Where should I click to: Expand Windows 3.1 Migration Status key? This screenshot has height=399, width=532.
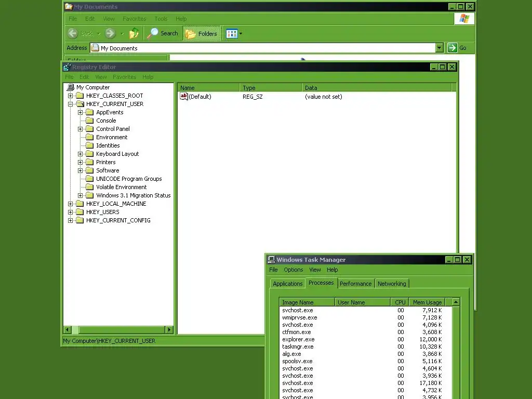80,195
